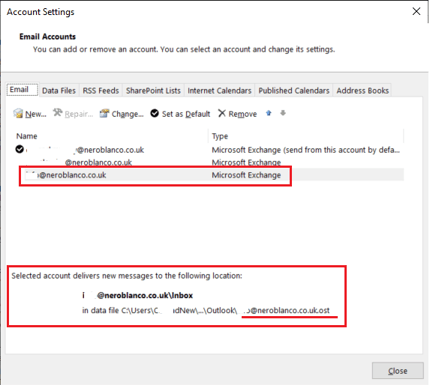Select the highlighted third account row
Screen dimensions: 433x385
click(209, 175)
